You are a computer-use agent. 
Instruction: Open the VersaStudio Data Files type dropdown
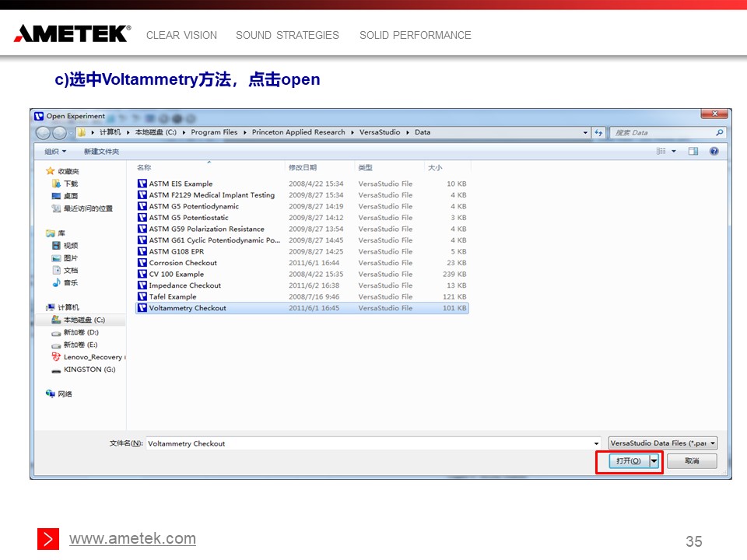(x=663, y=443)
